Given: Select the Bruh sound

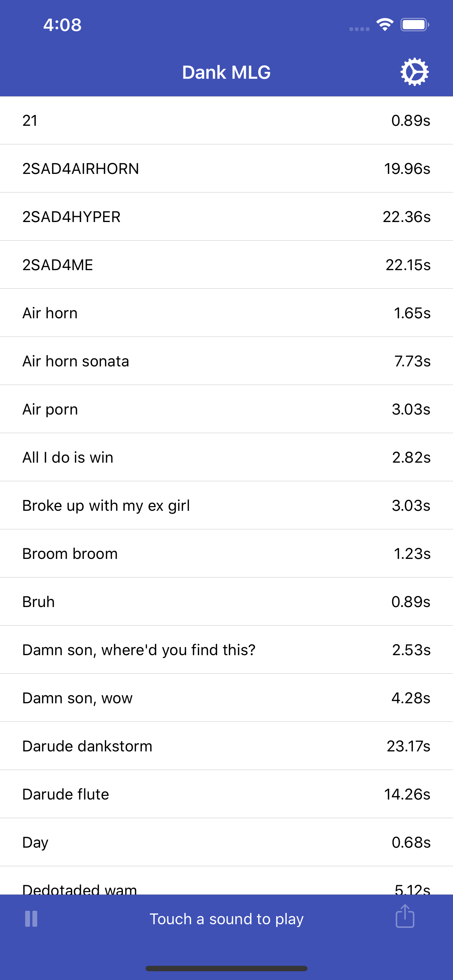Looking at the screenshot, I should [226, 602].
